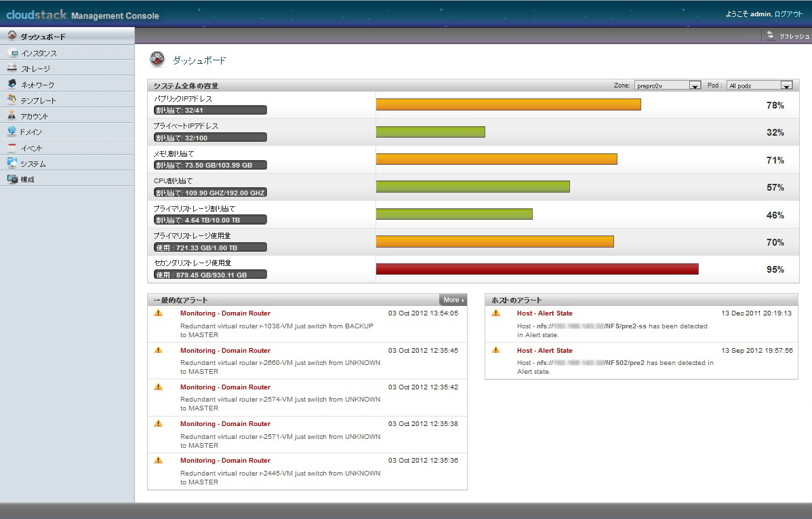Click the Events (イベント) calendar icon
Image resolution: width=812 pixels, height=519 pixels.
[x=12, y=147]
